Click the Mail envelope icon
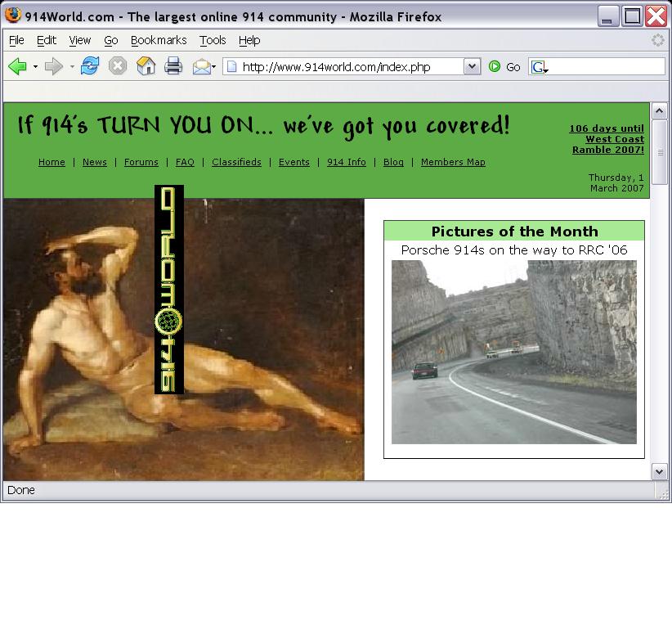 tap(201, 67)
